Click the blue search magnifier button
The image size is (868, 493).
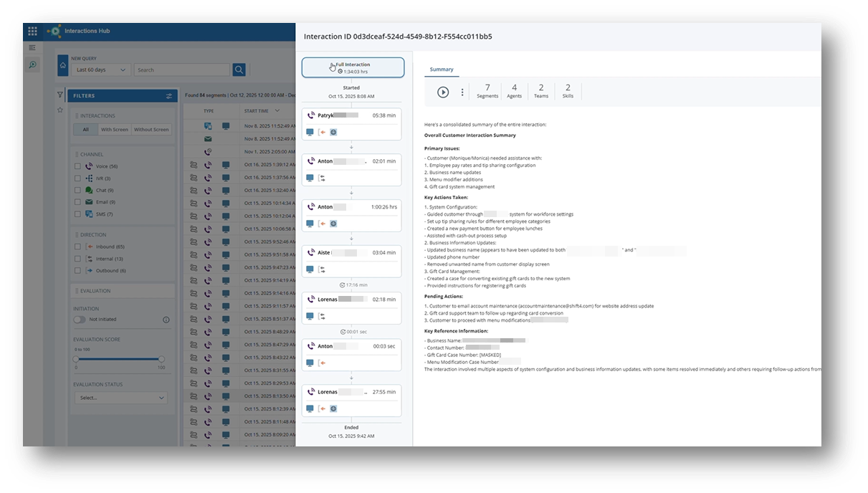coord(239,70)
